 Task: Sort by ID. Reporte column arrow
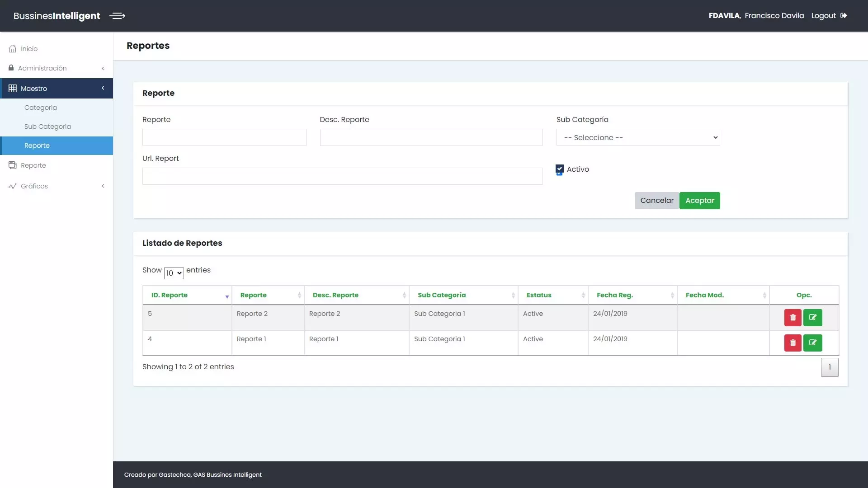(x=227, y=296)
